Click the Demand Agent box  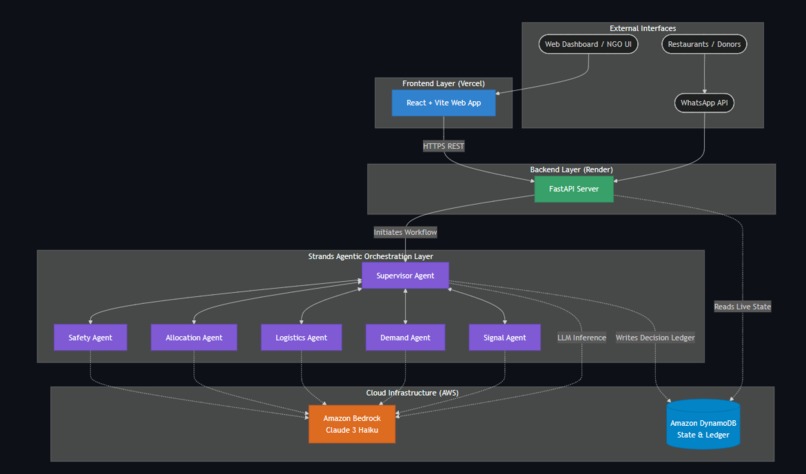[405, 338]
